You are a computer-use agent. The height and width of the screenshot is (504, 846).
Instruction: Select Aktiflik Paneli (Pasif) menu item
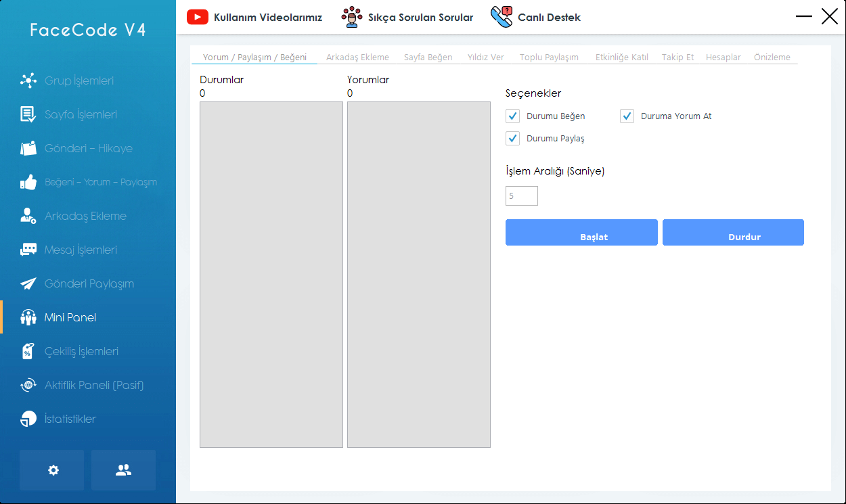[x=94, y=385]
